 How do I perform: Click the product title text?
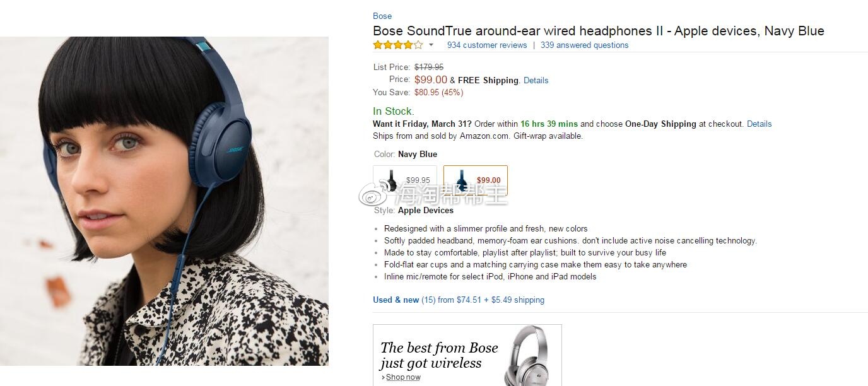tap(599, 31)
